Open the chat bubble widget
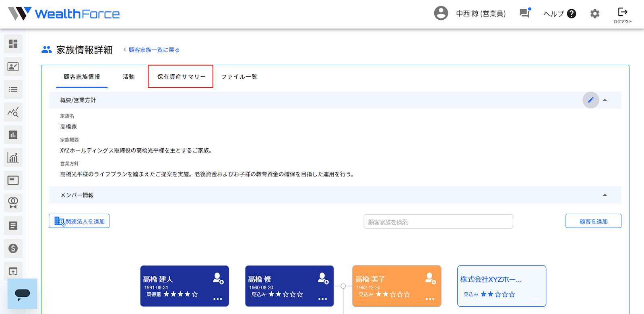This screenshot has height=314, width=644. pyautogui.click(x=23, y=294)
